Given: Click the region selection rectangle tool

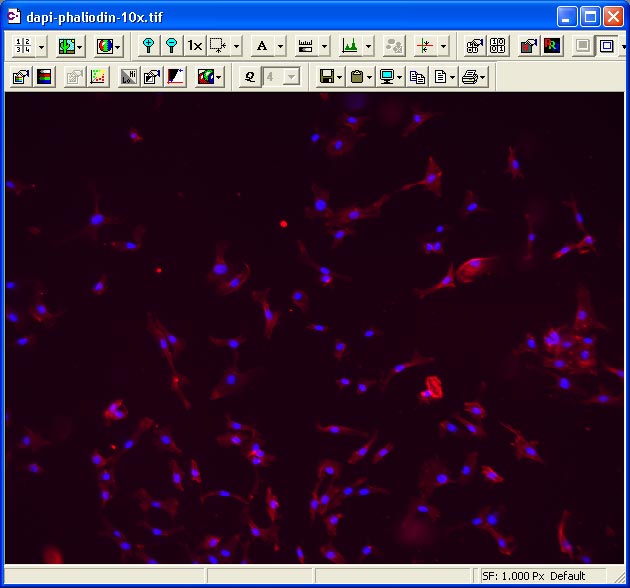Looking at the screenshot, I should 218,46.
